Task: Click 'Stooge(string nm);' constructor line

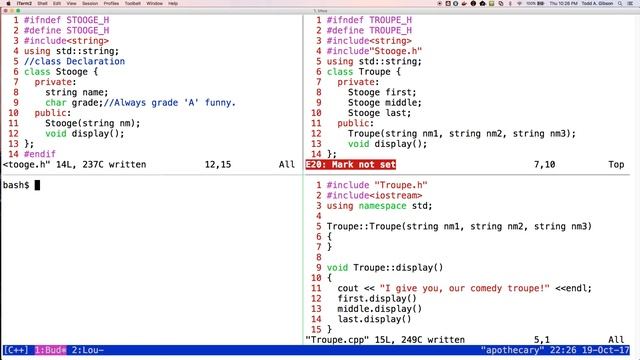Action: pyautogui.click(x=93, y=123)
